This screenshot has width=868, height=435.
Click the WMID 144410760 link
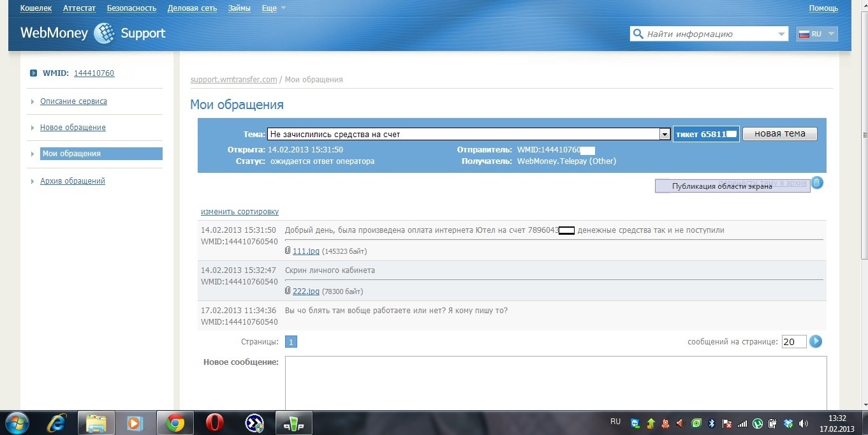pos(94,73)
